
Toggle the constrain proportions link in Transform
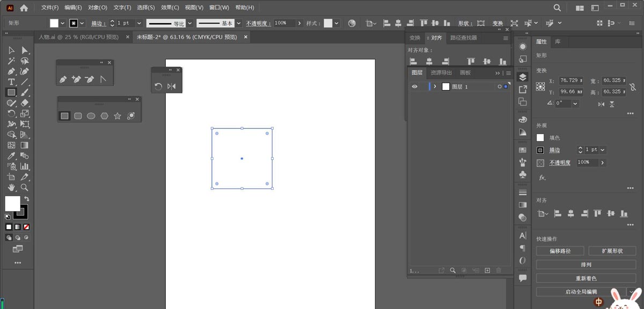tap(633, 86)
